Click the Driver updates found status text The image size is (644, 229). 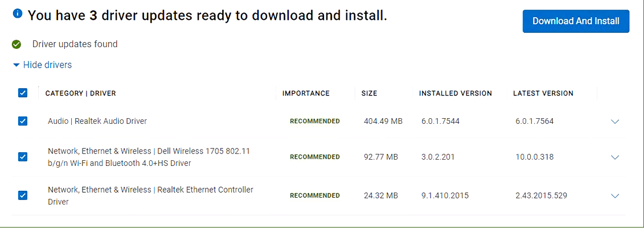point(75,44)
